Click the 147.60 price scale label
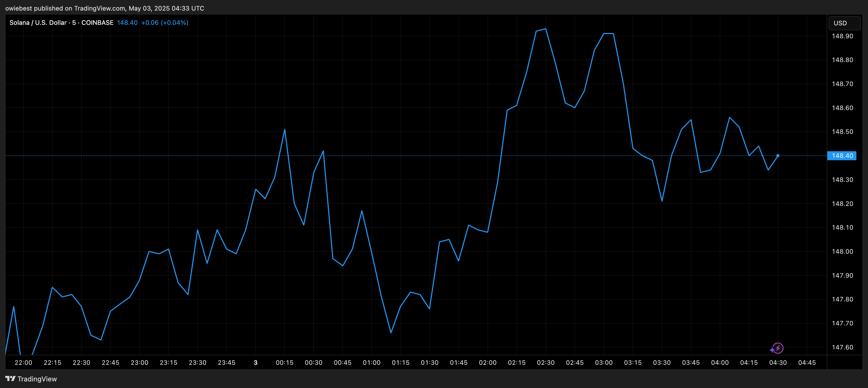 coord(842,347)
